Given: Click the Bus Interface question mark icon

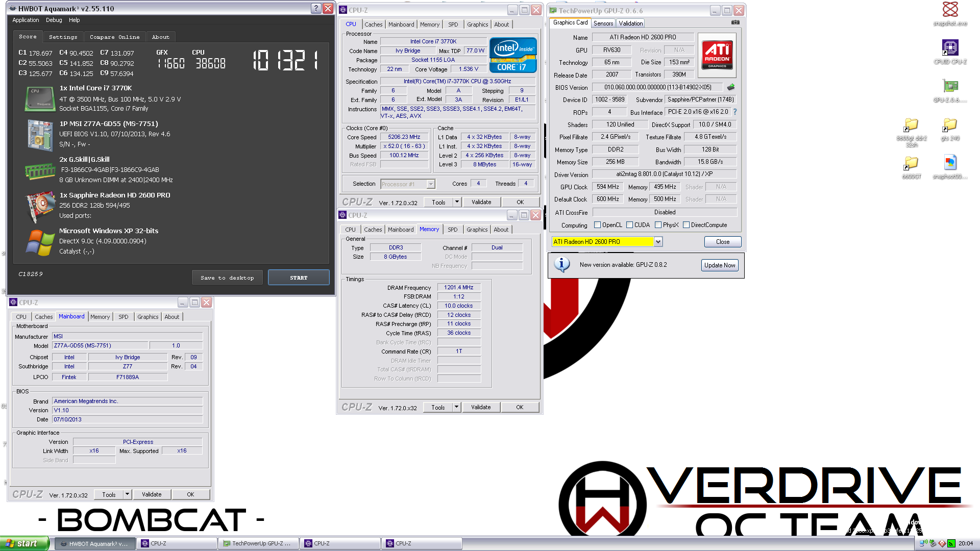Looking at the screenshot, I should pyautogui.click(x=735, y=112).
